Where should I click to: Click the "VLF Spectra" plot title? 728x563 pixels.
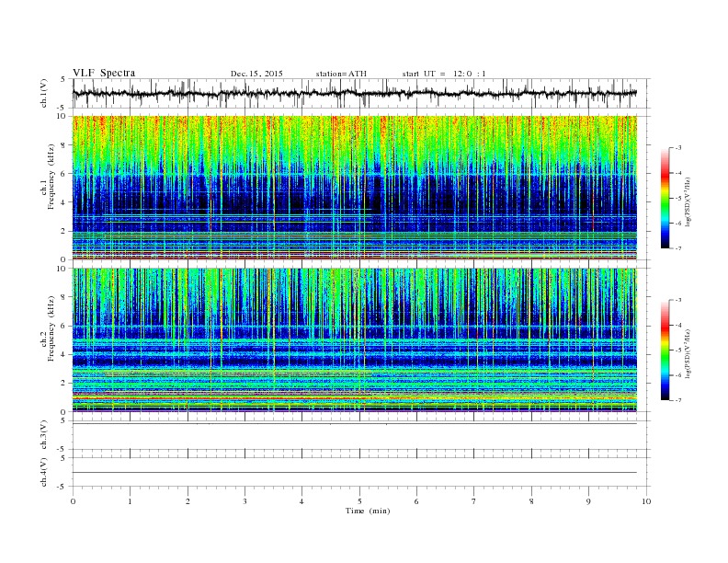(x=104, y=73)
